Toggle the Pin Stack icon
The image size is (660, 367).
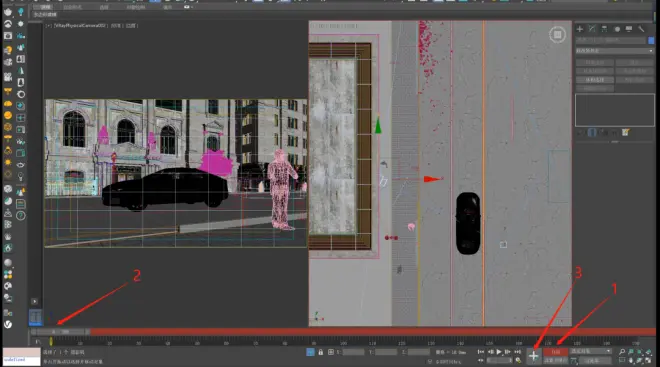[580, 133]
